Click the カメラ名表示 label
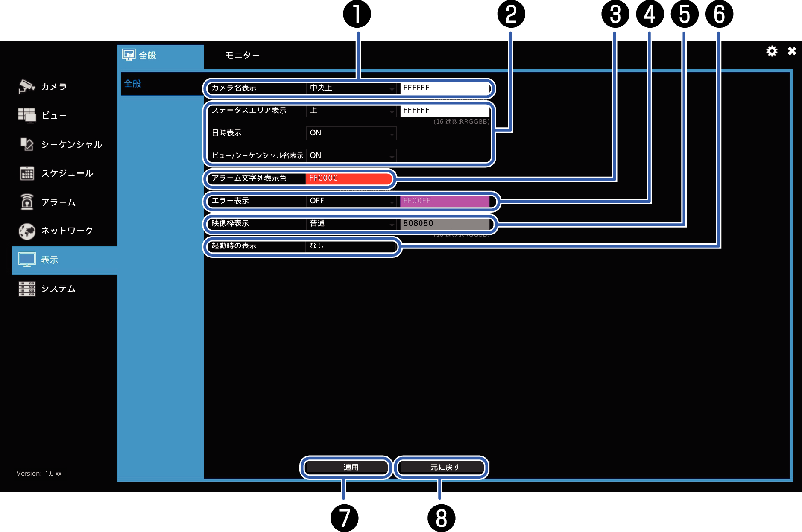 pos(234,88)
